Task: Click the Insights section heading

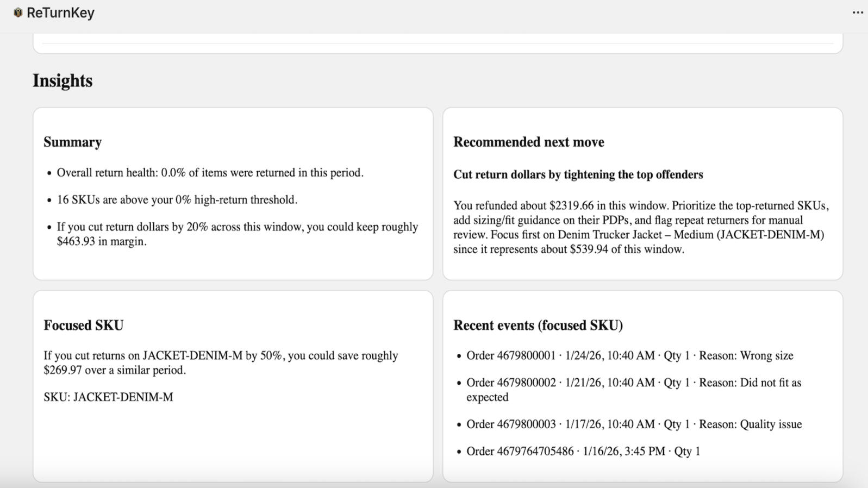Action: [x=63, y=80]
